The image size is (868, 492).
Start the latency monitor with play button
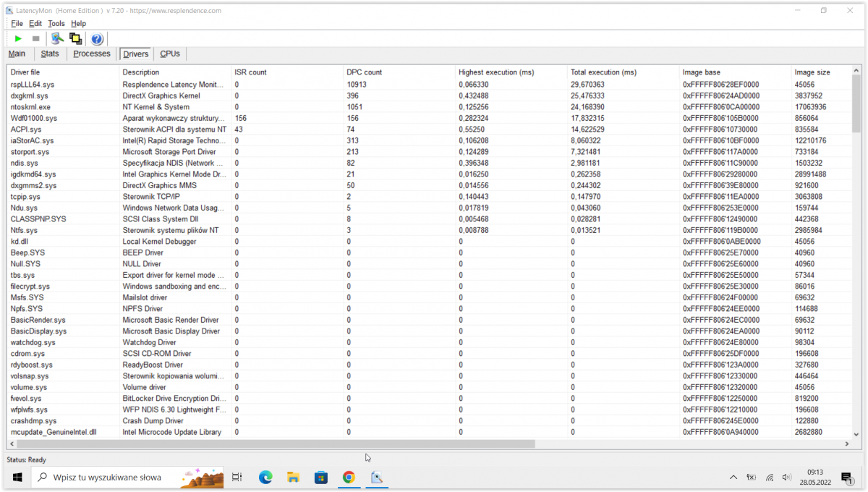[x=18, y=38]
